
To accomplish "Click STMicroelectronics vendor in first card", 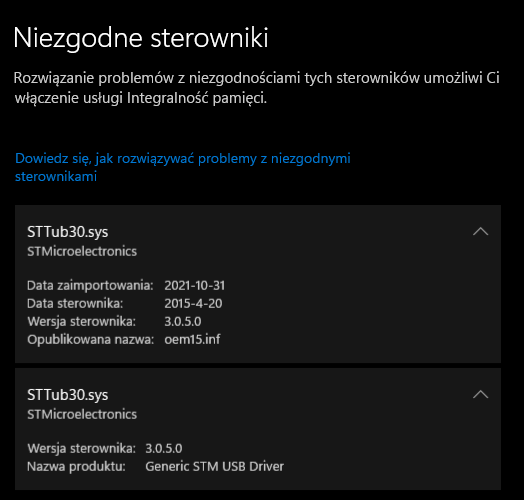I will (x=82, y=251).
